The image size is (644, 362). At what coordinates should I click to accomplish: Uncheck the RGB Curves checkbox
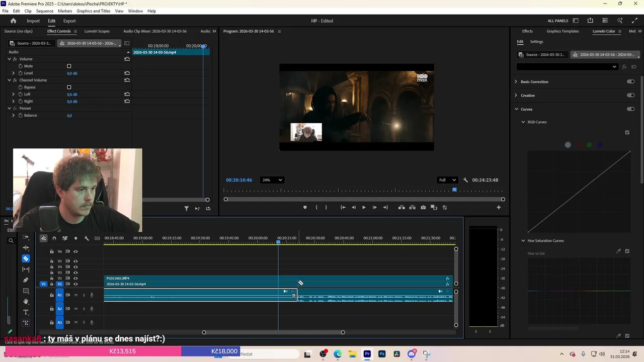click(627, 132)
